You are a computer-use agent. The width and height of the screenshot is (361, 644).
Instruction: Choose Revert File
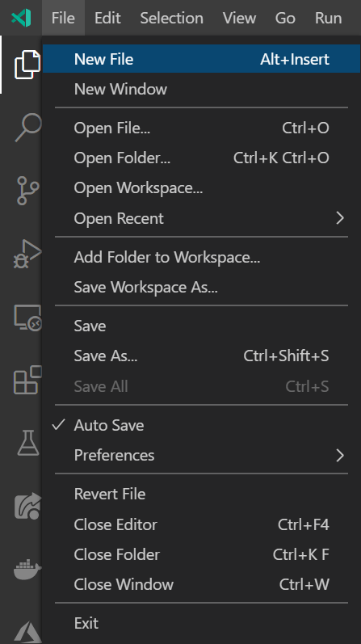point(201,494)
